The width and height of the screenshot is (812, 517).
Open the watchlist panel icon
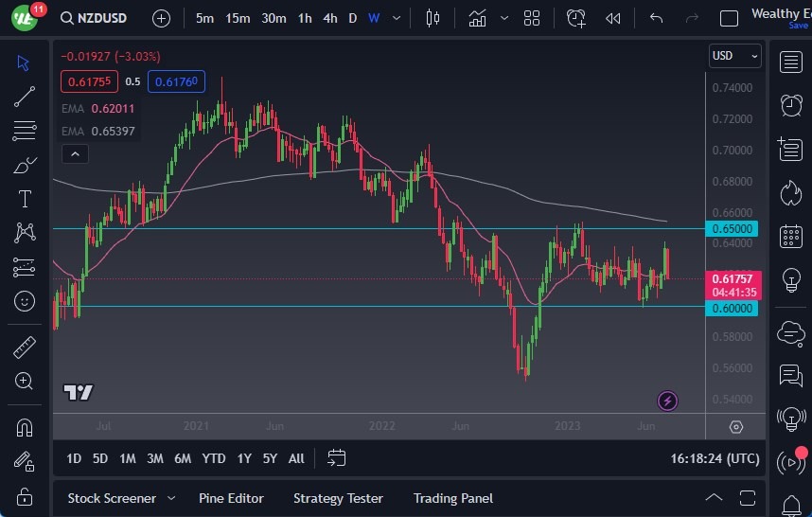click(790, 62)
